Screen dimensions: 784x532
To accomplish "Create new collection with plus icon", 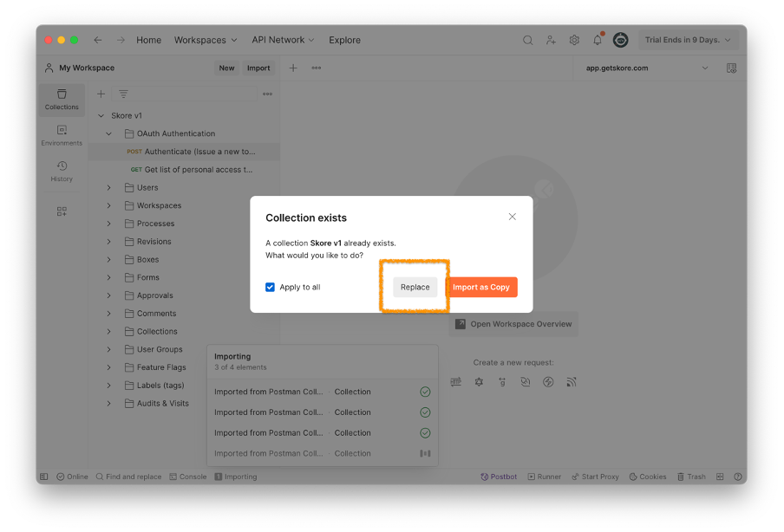I will pyautogui.click(x=101, y=94).
